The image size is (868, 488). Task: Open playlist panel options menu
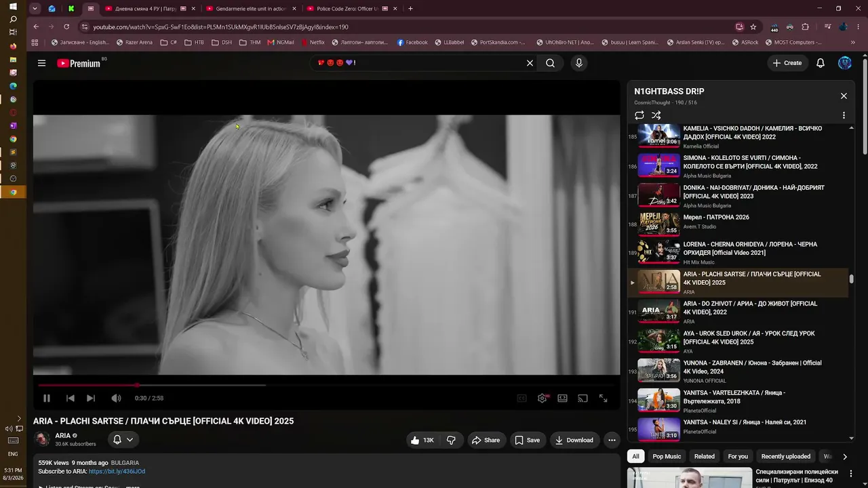[844, 116]
